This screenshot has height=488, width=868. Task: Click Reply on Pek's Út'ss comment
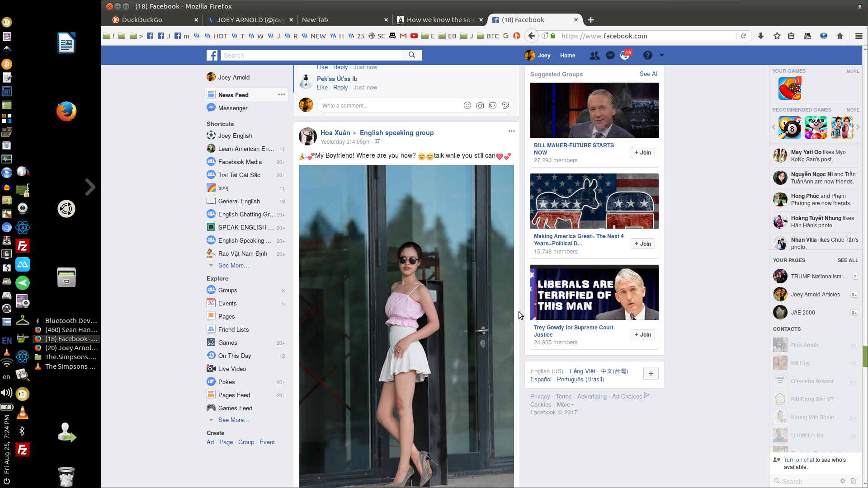pos(340,87)
